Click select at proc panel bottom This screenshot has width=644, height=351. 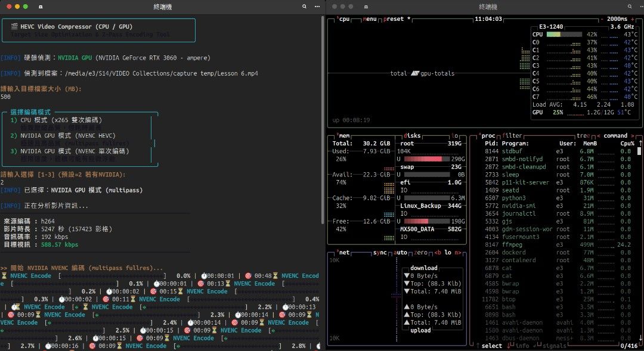click(x=491, y=346)
